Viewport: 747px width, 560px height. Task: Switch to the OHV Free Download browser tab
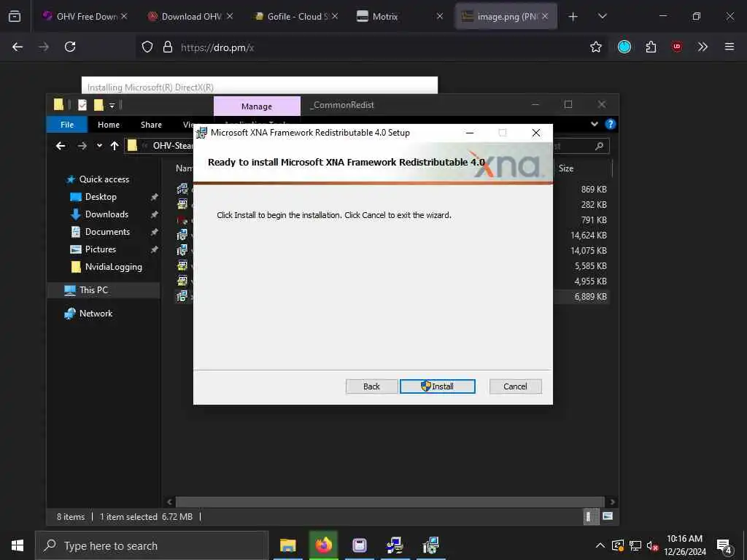coord(85,16)
